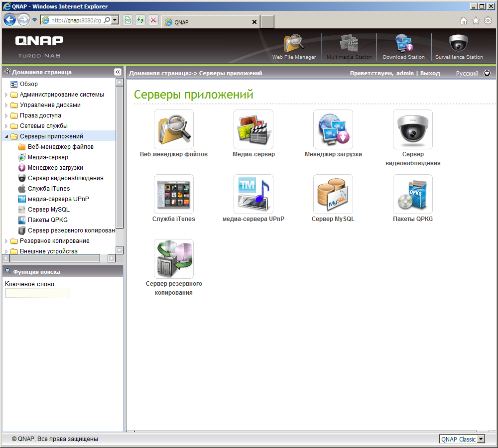The image size is (498, 448).
Task: Open Surveillance Station in top banner
Action: pyautogui.click(x=459, y=47)
